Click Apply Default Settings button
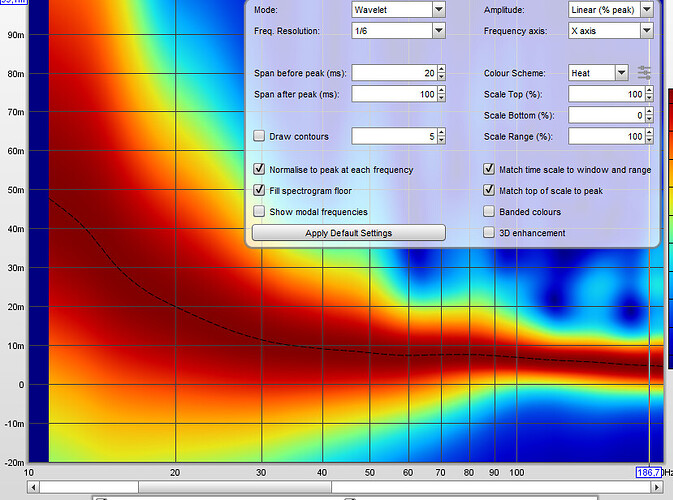The width and height of the screenshot is (673, 500). tap(349, 233)
